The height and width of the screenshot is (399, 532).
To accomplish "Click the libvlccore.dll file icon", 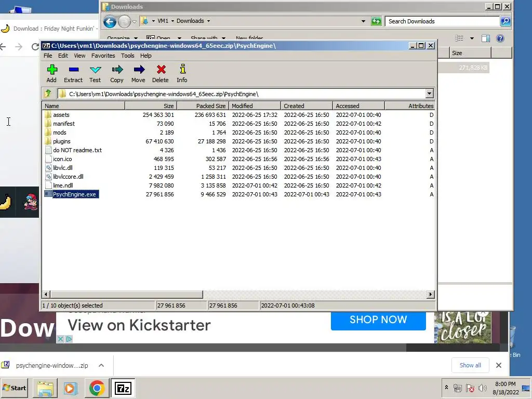I will (x=48, y=177).
